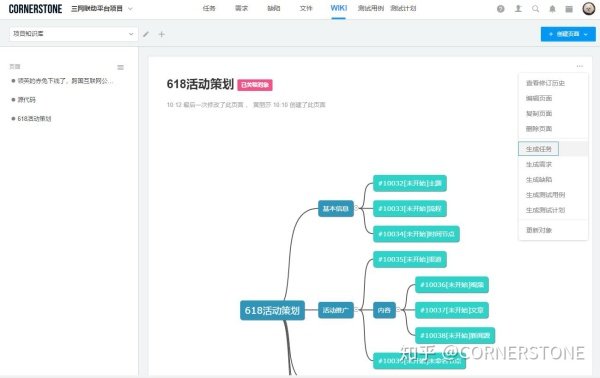Choose 生成测试用例 from the menu
Screen dimensions: 600x378
click(553, 195)
